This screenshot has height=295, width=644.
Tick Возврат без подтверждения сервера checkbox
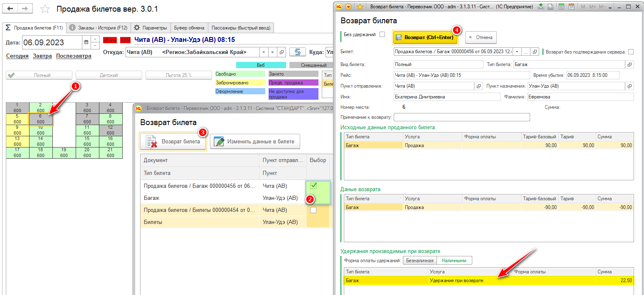coord(631,52)
